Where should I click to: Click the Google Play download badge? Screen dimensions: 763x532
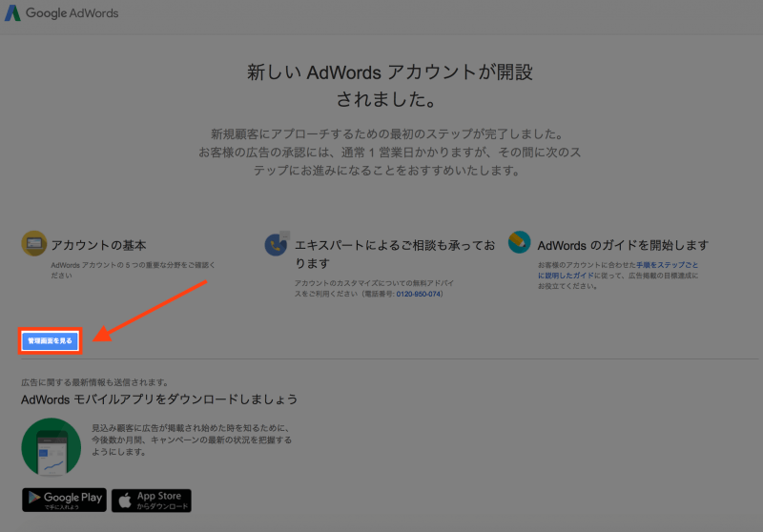(64, 500)
